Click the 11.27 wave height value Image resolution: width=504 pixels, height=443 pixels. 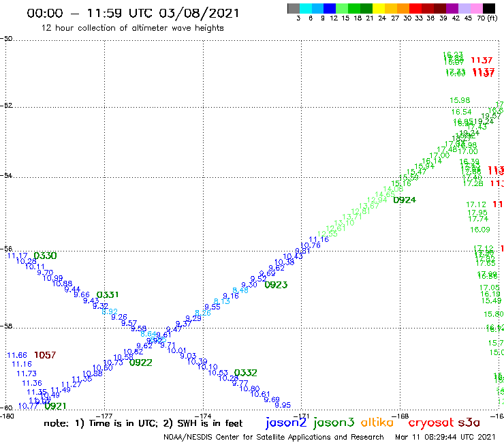coord(72,384)
